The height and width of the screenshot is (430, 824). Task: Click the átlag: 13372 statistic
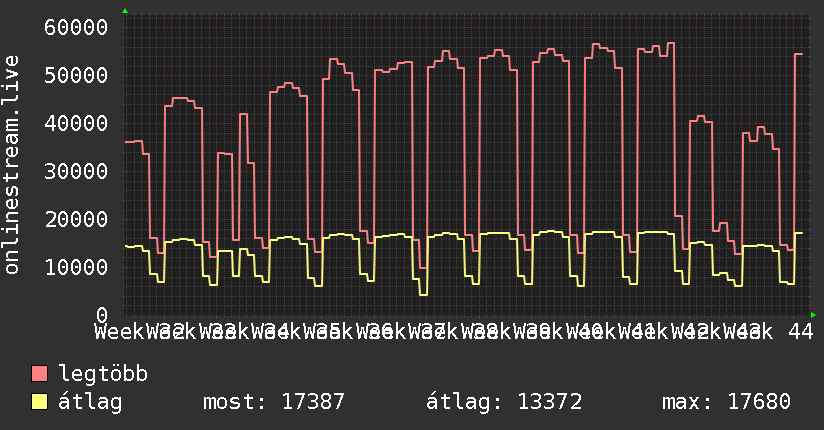(504, 402)
